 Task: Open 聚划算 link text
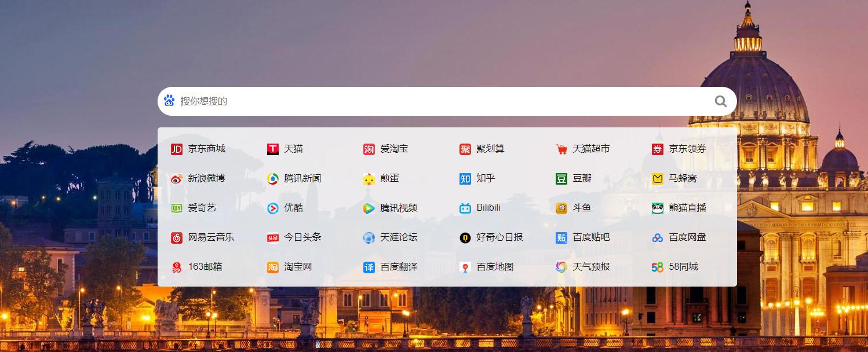(491, 149)
